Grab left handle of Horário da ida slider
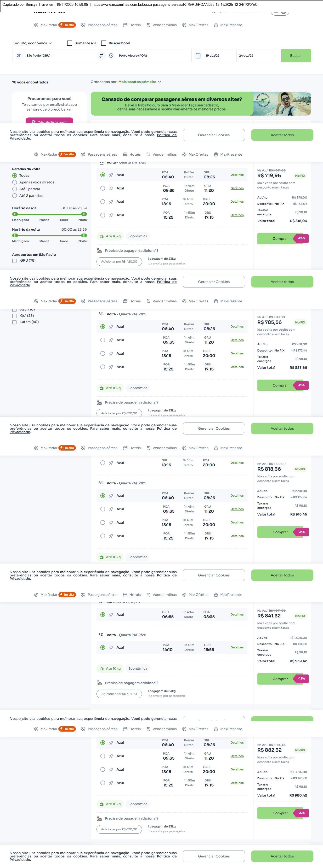323x868 pixels. (x=15, y=214)
